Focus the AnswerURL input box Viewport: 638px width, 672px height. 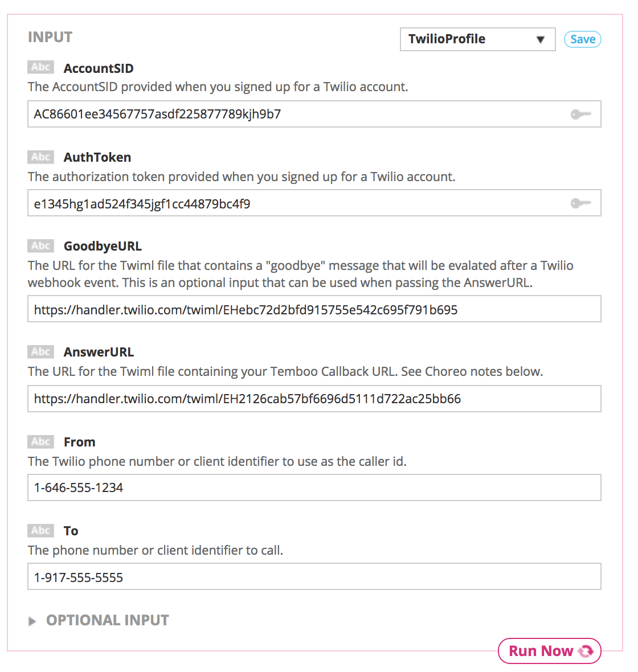(x=314, y=399)
